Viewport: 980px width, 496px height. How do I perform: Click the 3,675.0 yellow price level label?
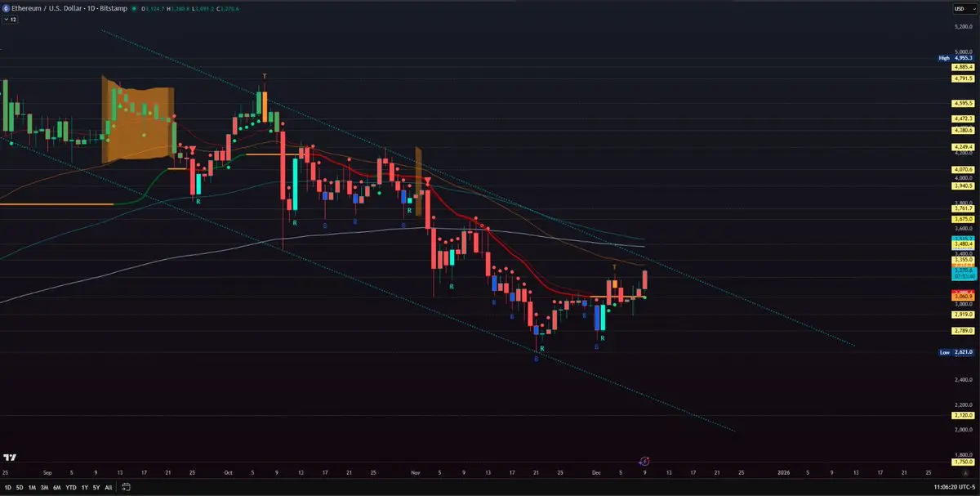point(961,219)
